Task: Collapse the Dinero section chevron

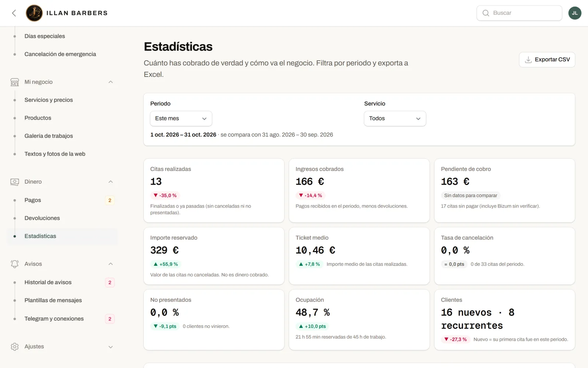Action: coord(111,182)
